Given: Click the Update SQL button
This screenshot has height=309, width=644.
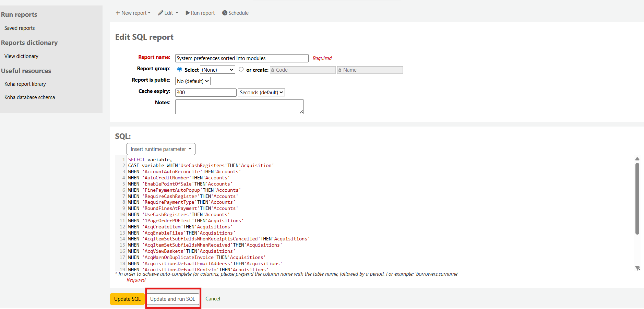Looking at the screenshot, I should (127, 299).
